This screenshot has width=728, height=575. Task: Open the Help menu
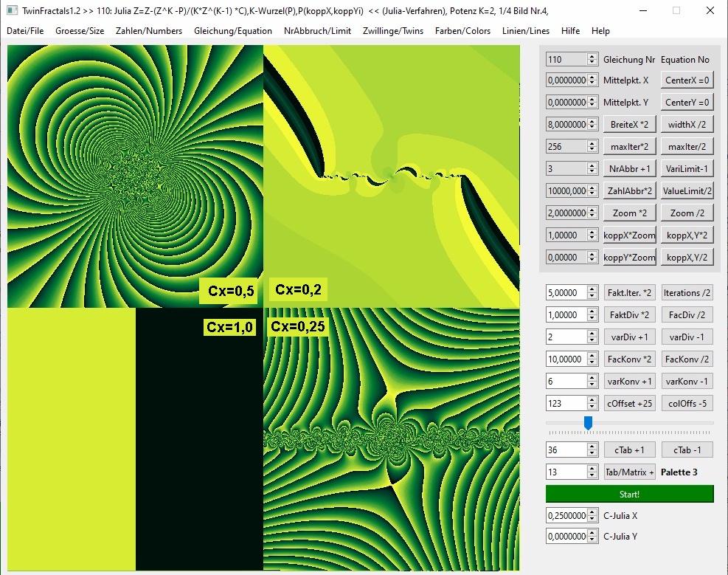600,31
